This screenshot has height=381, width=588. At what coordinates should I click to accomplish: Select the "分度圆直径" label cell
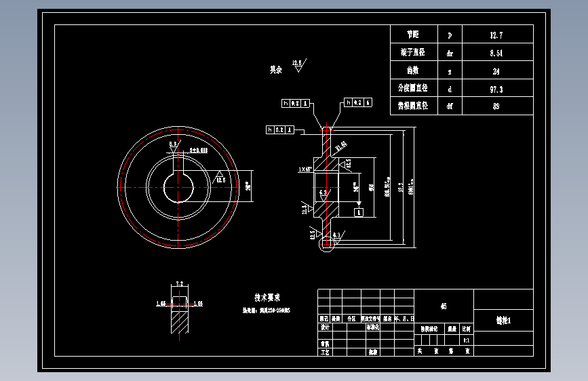coord(413,87)
